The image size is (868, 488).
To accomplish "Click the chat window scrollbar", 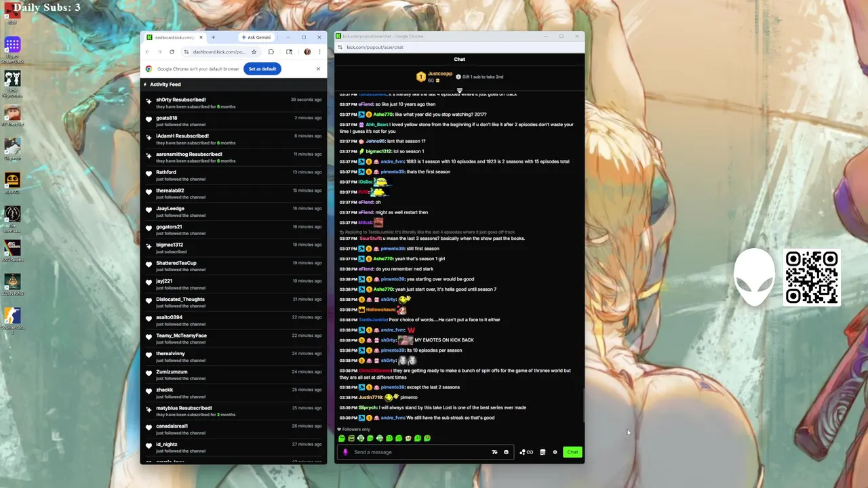I will click(x=583, y=405).
